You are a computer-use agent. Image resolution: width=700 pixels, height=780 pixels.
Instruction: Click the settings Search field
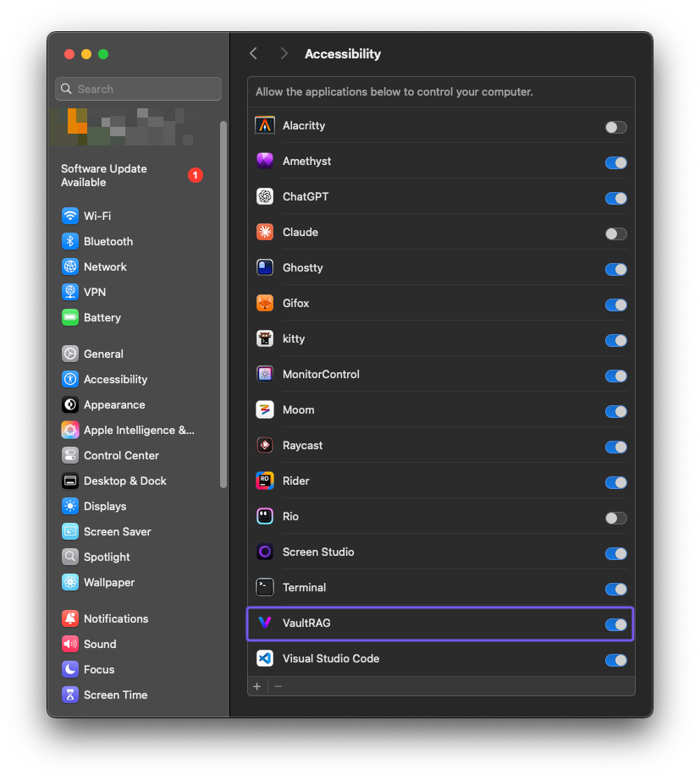(x=139, y=89)
